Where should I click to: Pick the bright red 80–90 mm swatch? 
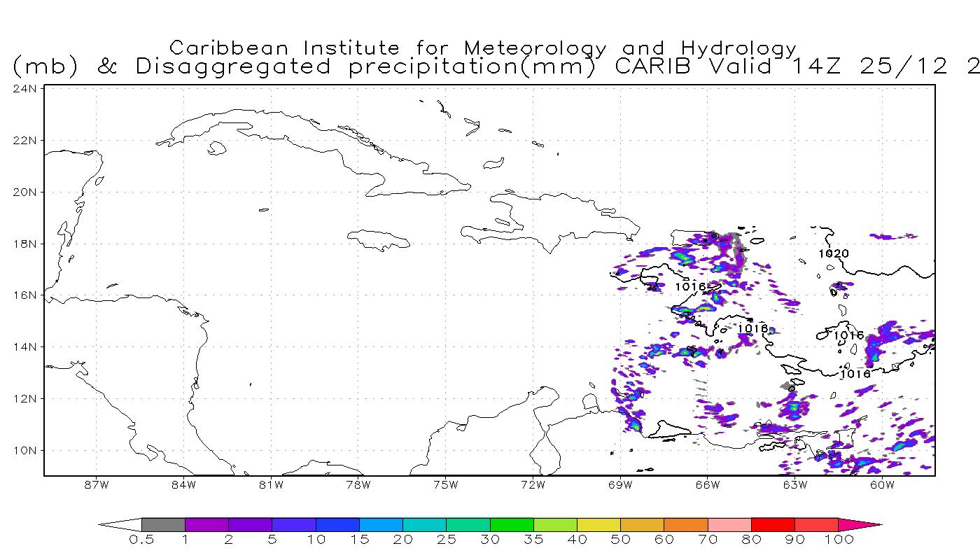[773, 524]
